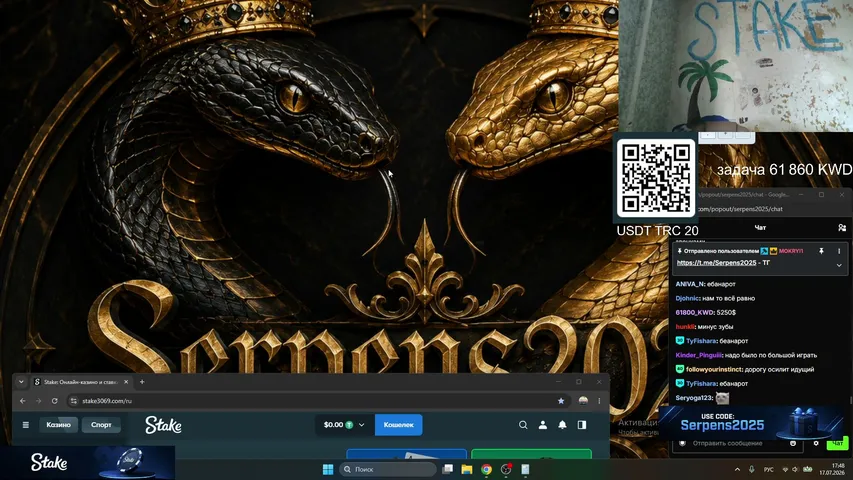Viewport: 853px width, 480px height.
Task: Send message with green Чат button
Action: point(838,443)
